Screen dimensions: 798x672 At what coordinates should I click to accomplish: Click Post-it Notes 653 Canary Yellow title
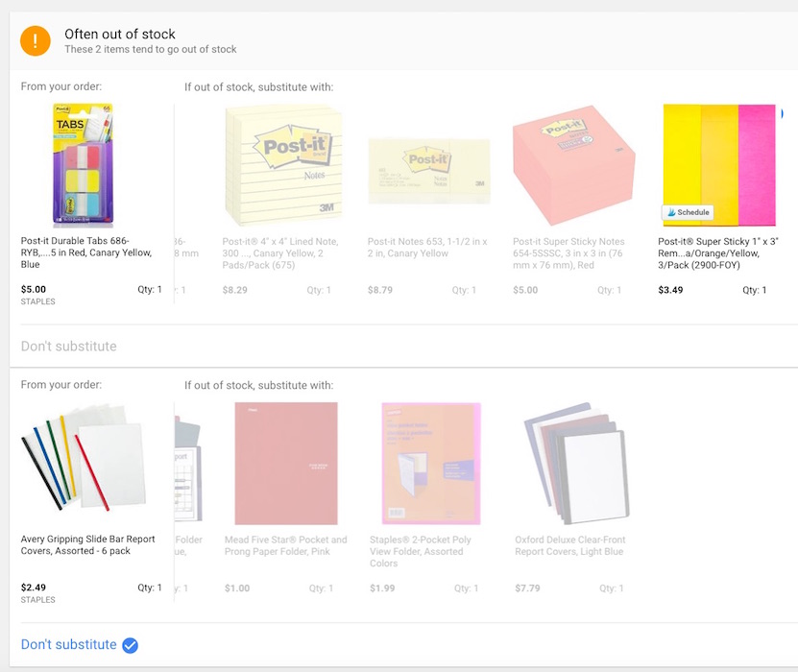427,248
